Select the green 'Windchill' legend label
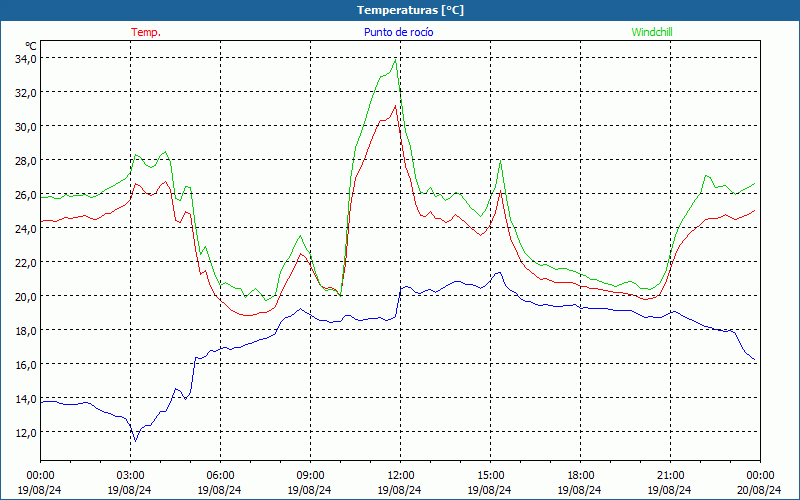800x500 pixels. [x=652, y=32]
